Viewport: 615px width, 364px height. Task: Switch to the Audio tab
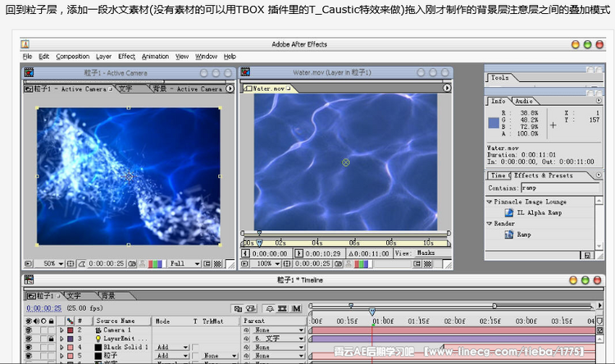tap(524, 101)
